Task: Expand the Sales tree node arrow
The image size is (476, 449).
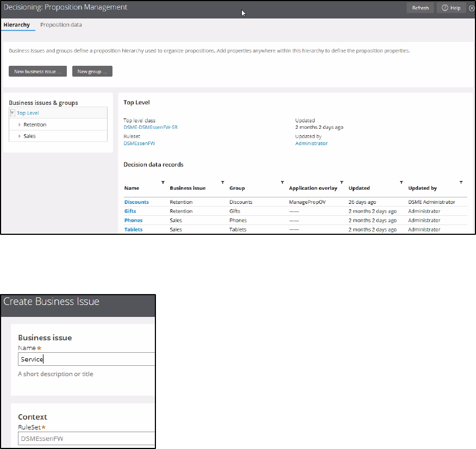Action: point(20,136)
